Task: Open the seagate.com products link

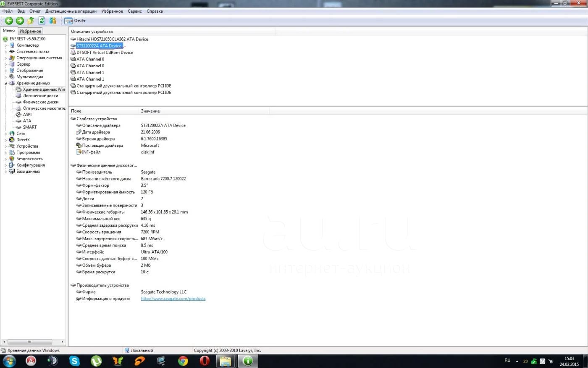Action: pos(173,299)
